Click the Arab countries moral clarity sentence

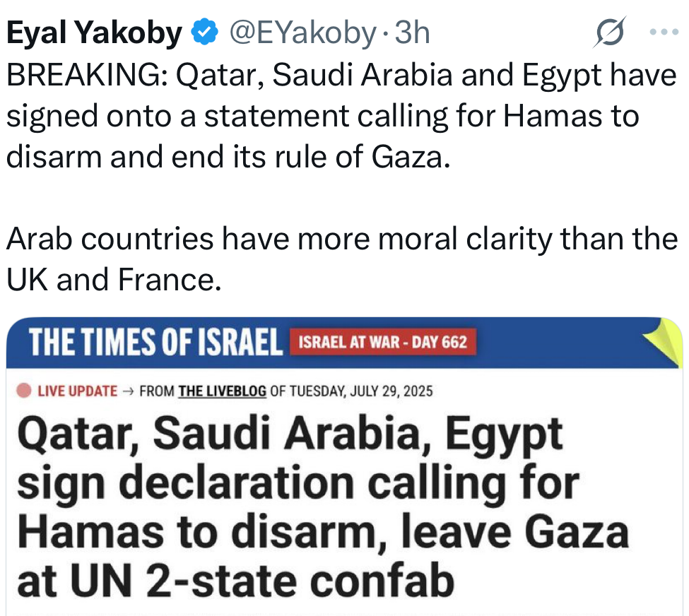(339, 240)
